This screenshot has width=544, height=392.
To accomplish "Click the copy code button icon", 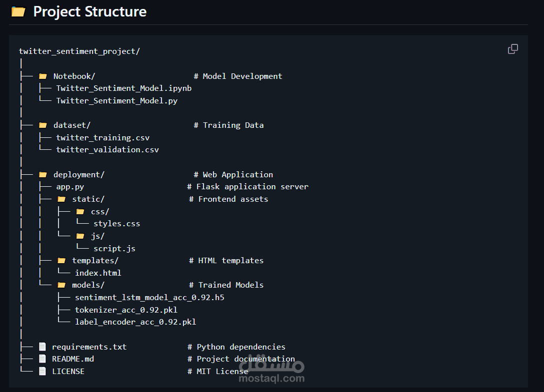I will [513, 49].
